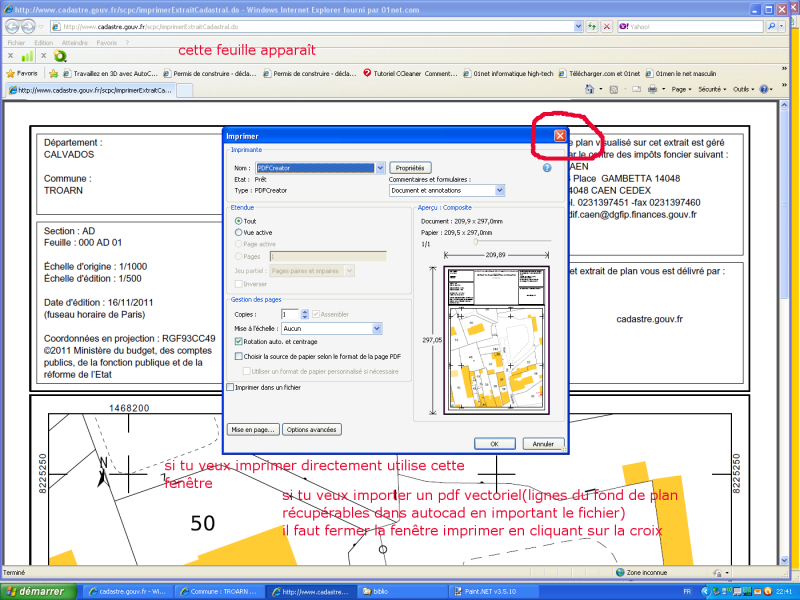Image resolution: width=800 pixels, height=600 pixels.
Task: Click the 'Options avancées' button
Action: (x=311, y=430)
